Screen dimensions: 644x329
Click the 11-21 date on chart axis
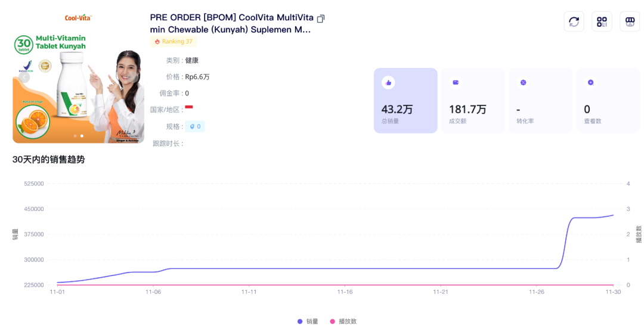(441, 292)
